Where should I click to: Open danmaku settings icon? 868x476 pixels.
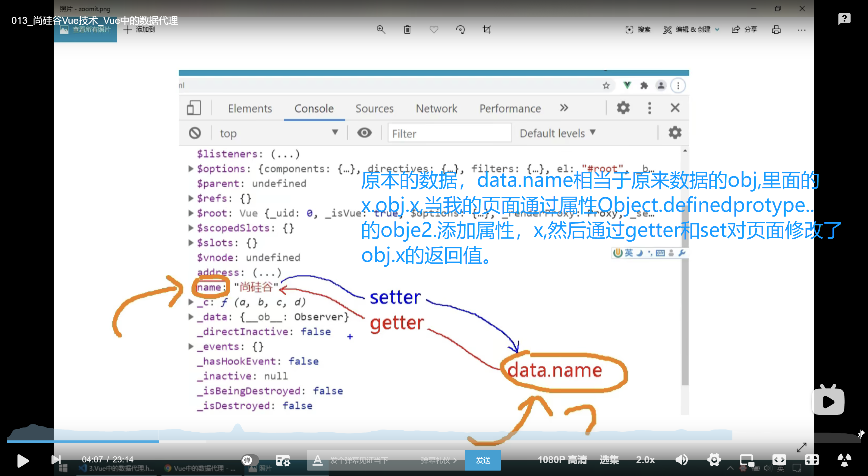(x=283, y=461)
